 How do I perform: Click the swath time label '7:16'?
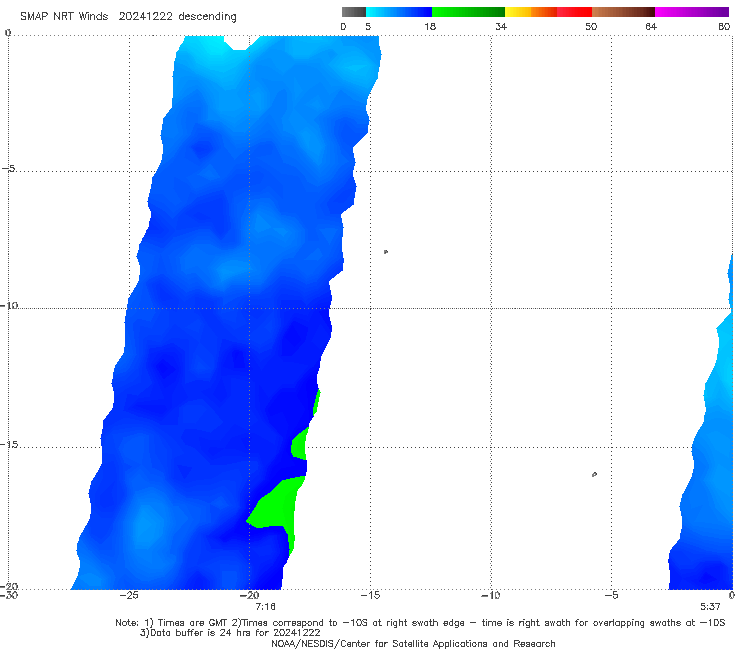tap(265, 607)
